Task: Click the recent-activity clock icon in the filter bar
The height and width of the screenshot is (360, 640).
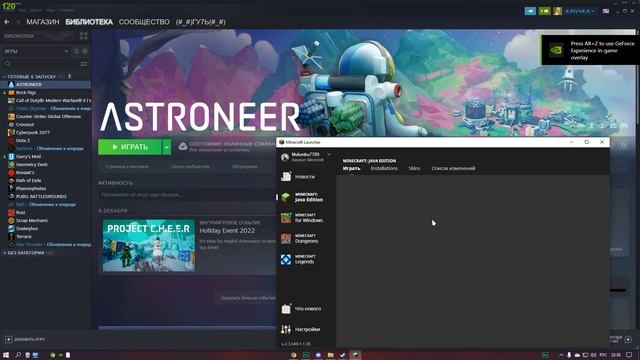Action: [76, 51]
